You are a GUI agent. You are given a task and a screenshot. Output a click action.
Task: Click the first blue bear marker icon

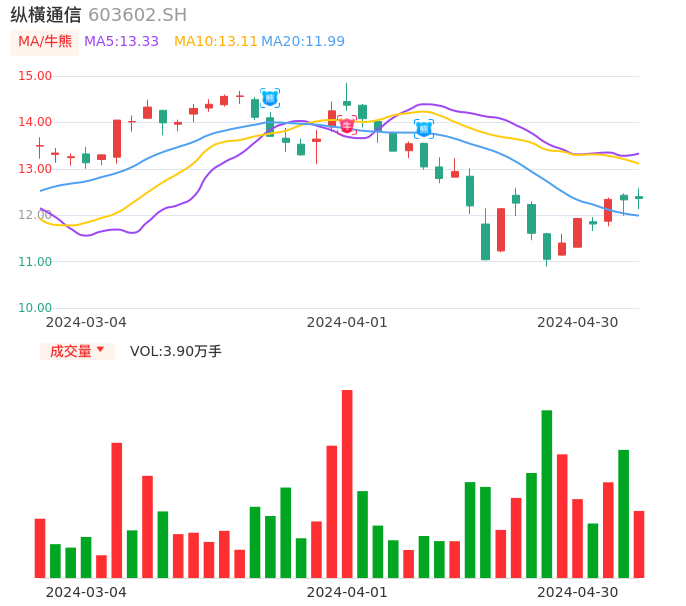coord(270,98)
